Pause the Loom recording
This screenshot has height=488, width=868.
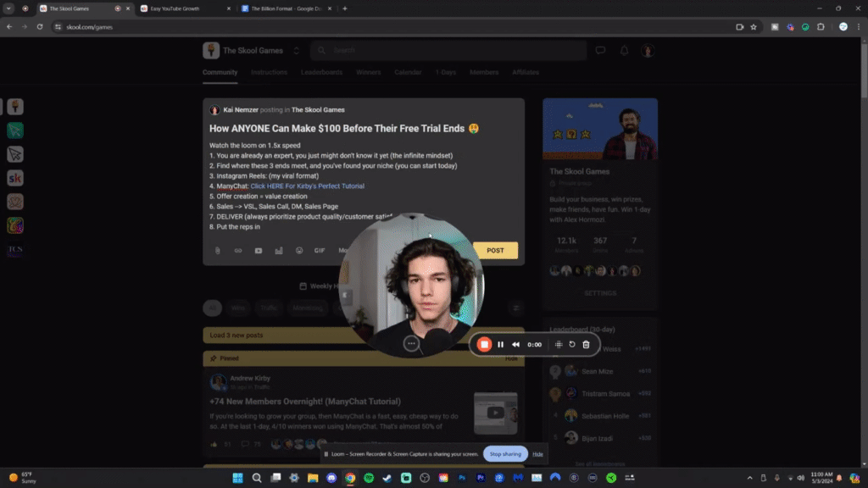[x=500, y=344]
